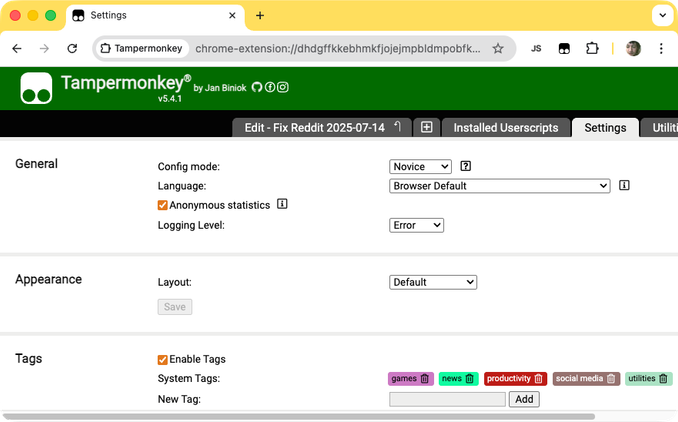Click the Tags section heading
678x422 pixels.
pyautogui.click(x=29, y=358)
